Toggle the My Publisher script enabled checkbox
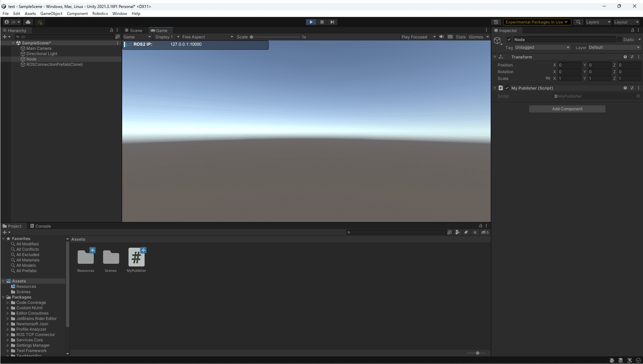 point(507,88)
